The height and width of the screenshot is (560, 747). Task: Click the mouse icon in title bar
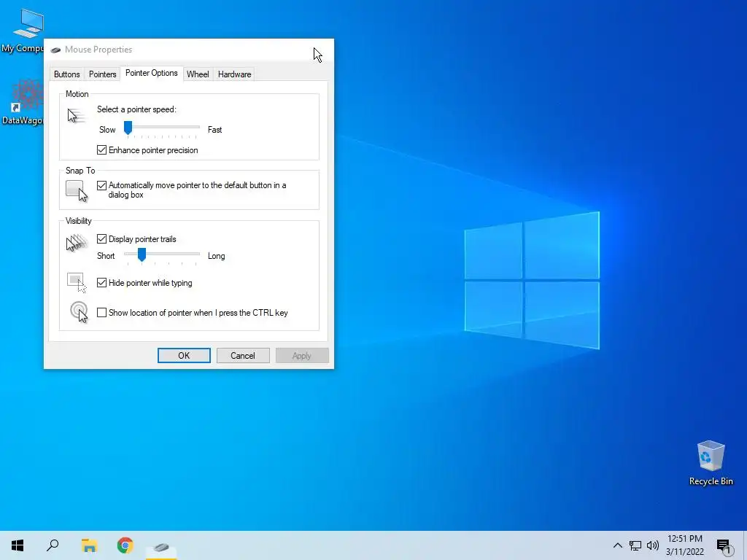55,50
